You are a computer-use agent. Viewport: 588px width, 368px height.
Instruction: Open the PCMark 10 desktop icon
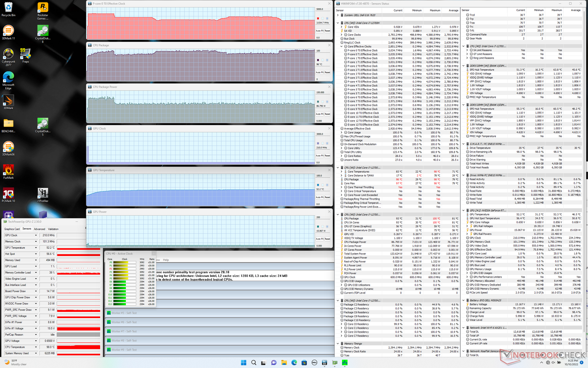(x=8, y=194)
